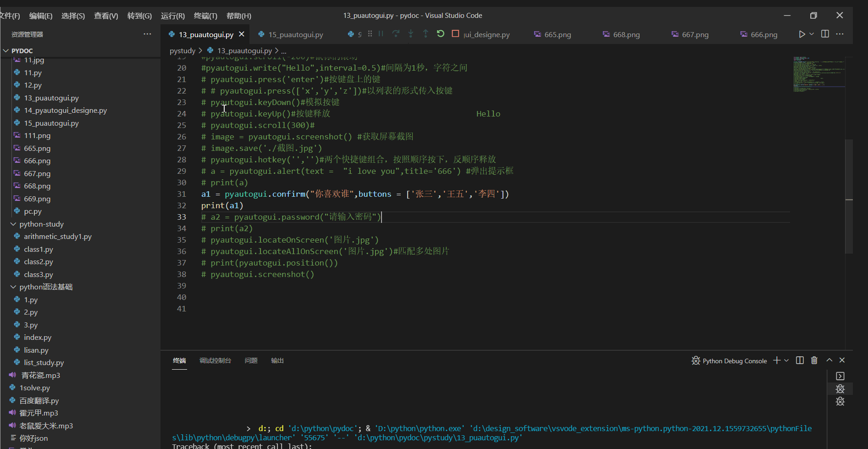
Task: Split the terminal panel
Action: click(x=800, y=360)
